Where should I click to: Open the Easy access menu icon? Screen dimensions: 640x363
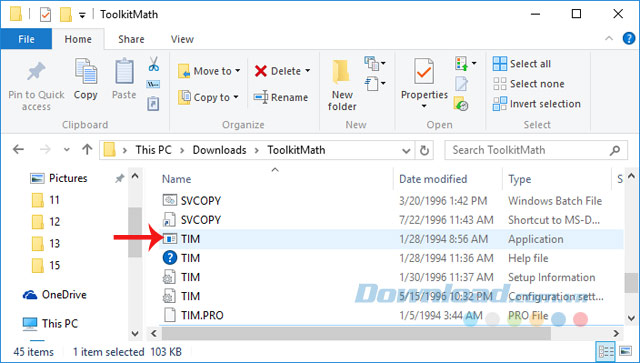click(x=375, y=84)
